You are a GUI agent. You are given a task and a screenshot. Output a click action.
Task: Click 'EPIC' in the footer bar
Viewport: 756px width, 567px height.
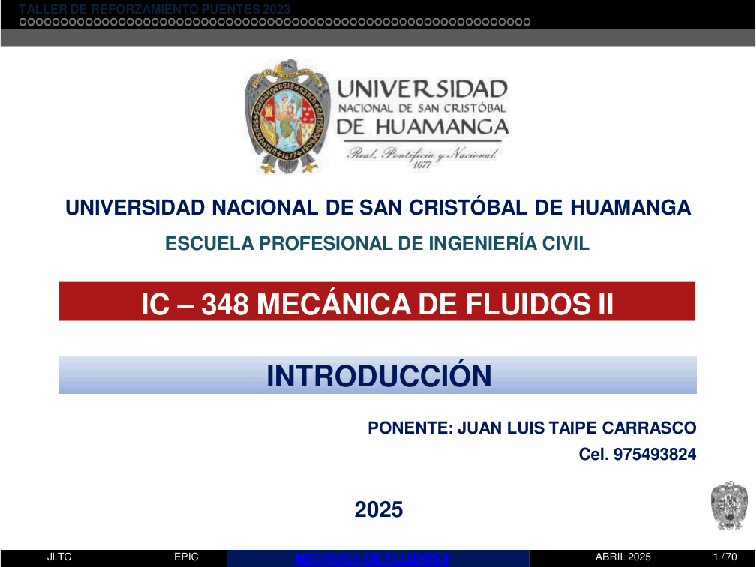(187, 556)
